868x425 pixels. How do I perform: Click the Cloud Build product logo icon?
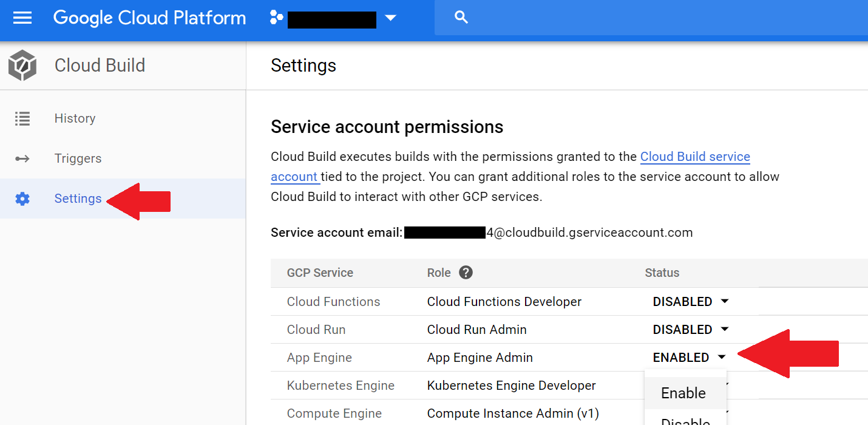22,66
